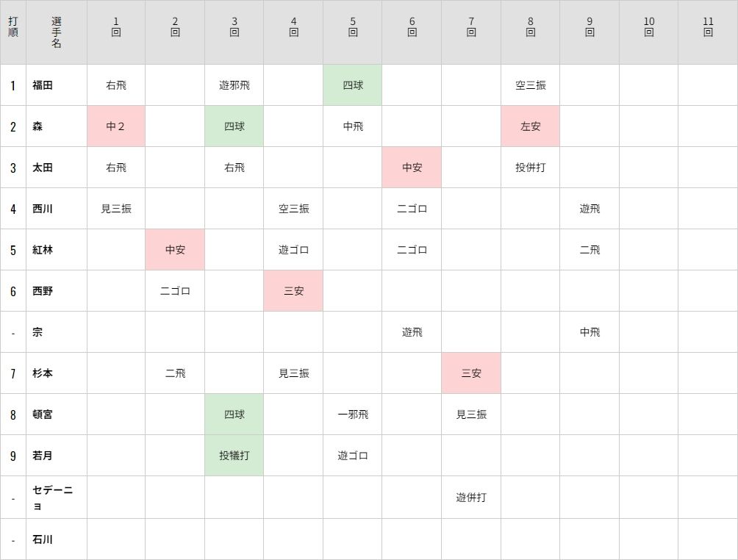Click Sedeno's 遊併打 result
The image size is (738, 560).
point(471,498)
